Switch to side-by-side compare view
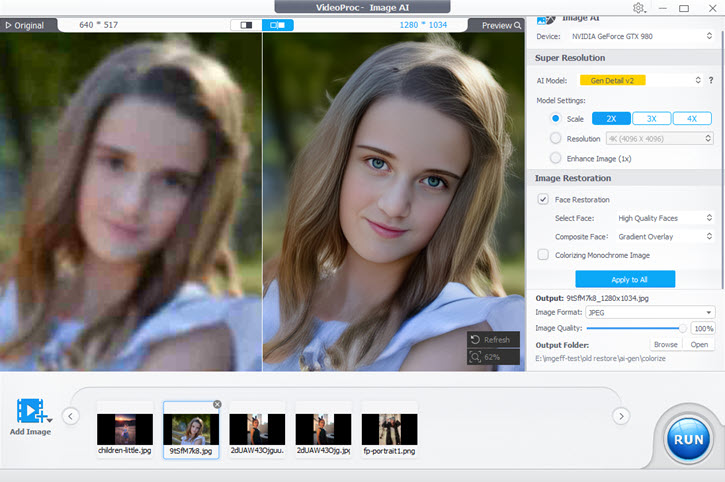The width and height of the screenshot is (725, 482). 277,25
